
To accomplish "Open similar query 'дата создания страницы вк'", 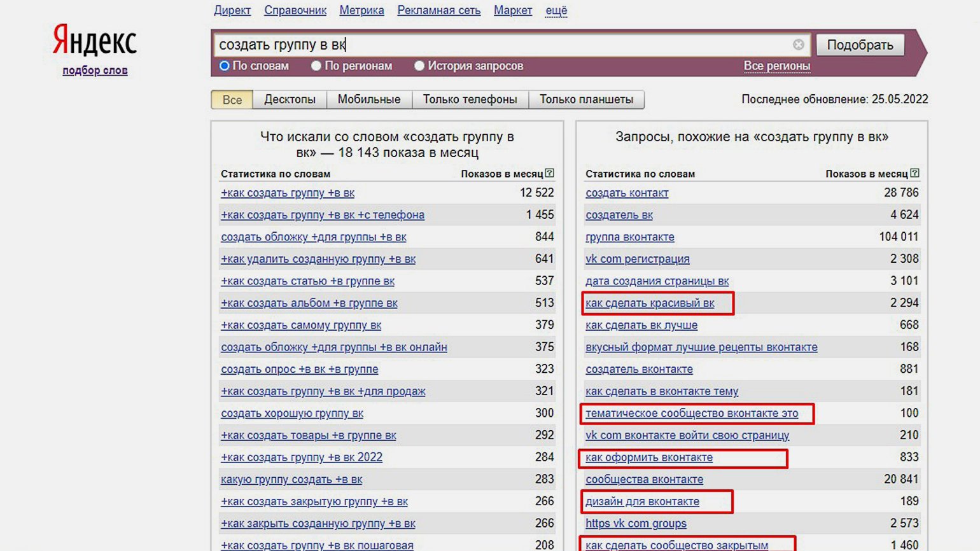I will (x=657, y=281).
